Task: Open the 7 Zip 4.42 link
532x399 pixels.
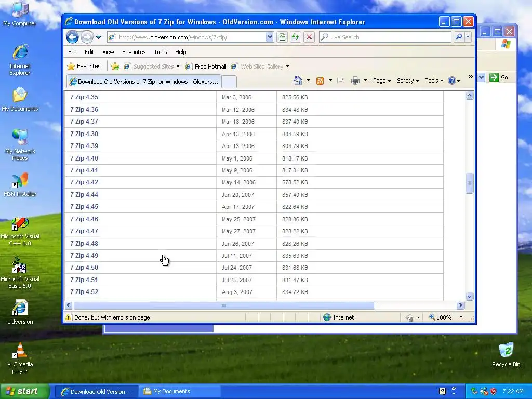Action: coord(84,182)
